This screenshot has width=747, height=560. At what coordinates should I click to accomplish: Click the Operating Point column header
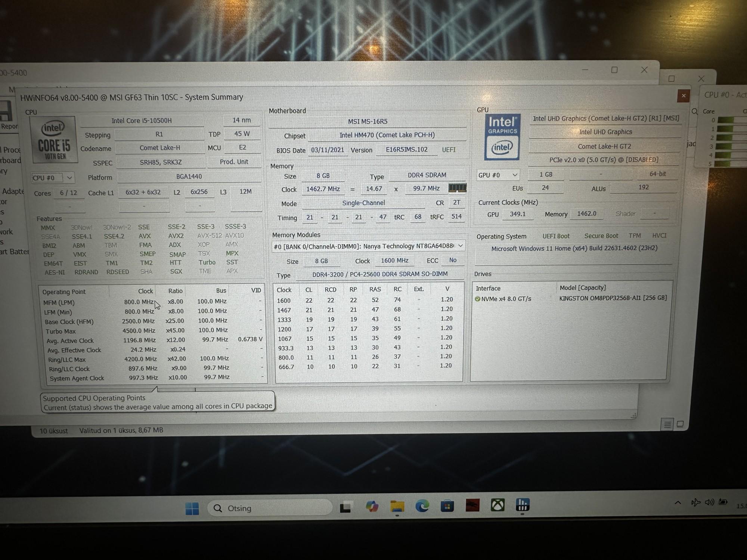tap(64, 292)
